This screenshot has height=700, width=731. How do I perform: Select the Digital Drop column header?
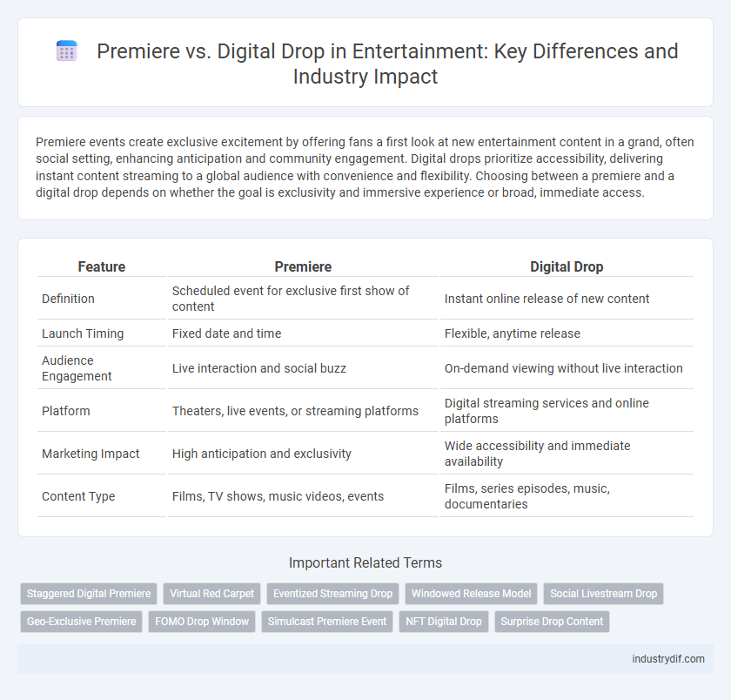point(567,266)
